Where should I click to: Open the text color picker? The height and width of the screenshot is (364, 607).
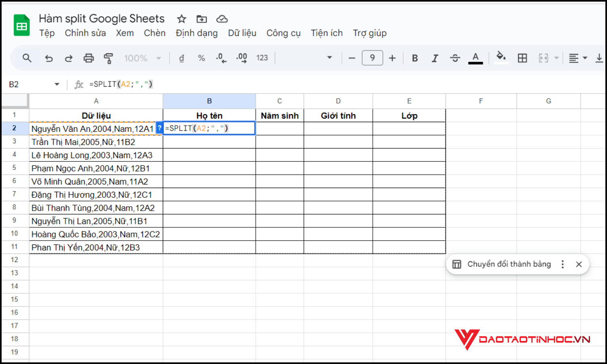tap(475, 58)
